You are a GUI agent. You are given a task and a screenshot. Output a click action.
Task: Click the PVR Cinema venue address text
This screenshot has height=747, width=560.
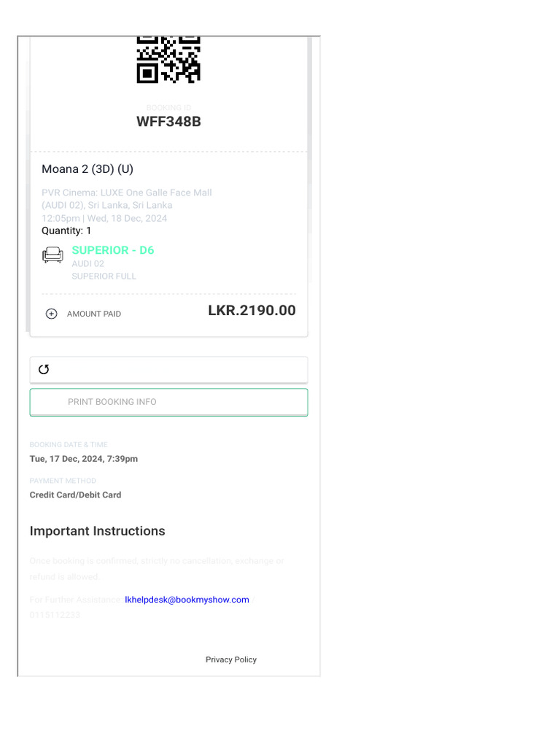(x=126, y=198)
